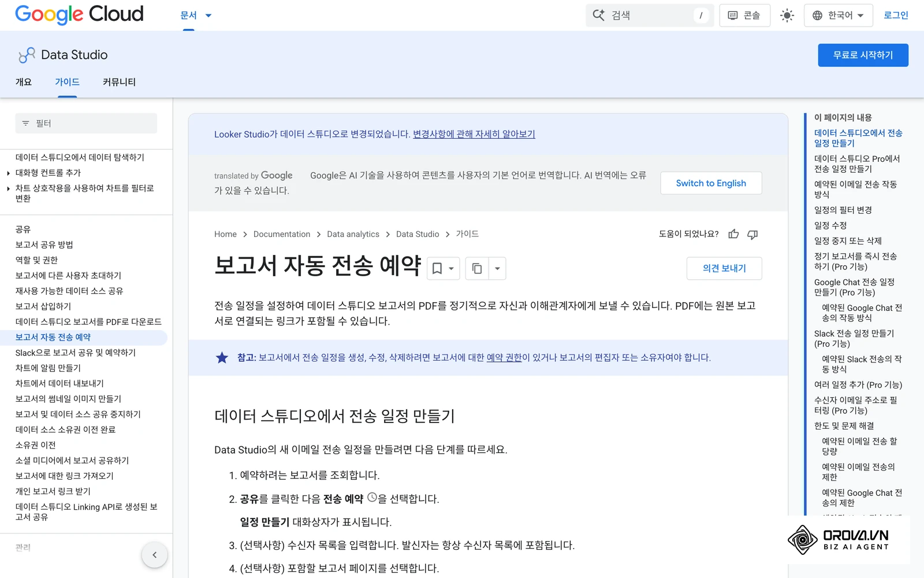This screenshot has width=924, height=578.
Task: Switch to the 커뮤니티 tab
Action: [x=119, y=82]
